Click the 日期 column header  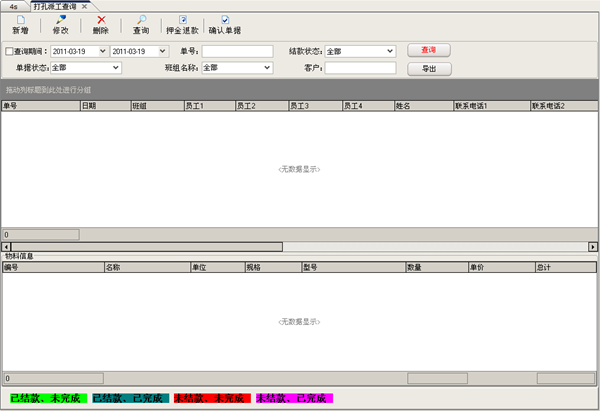click(104, 105)
